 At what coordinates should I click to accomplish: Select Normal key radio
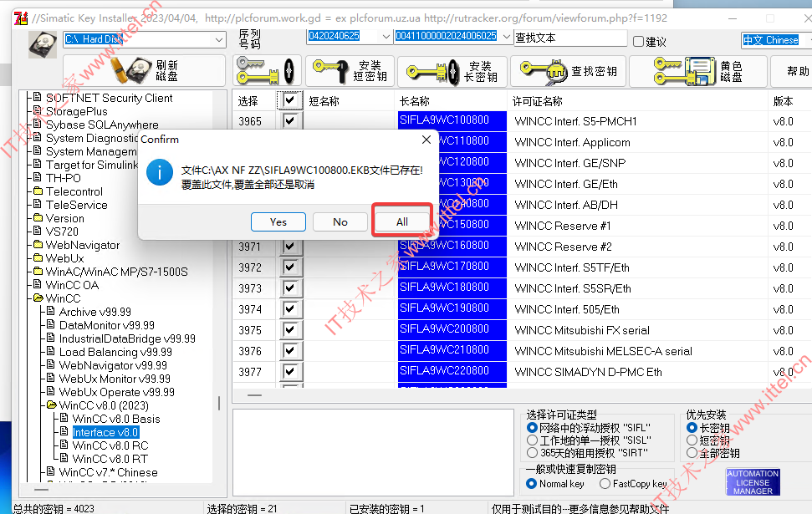tap(531, 483)
